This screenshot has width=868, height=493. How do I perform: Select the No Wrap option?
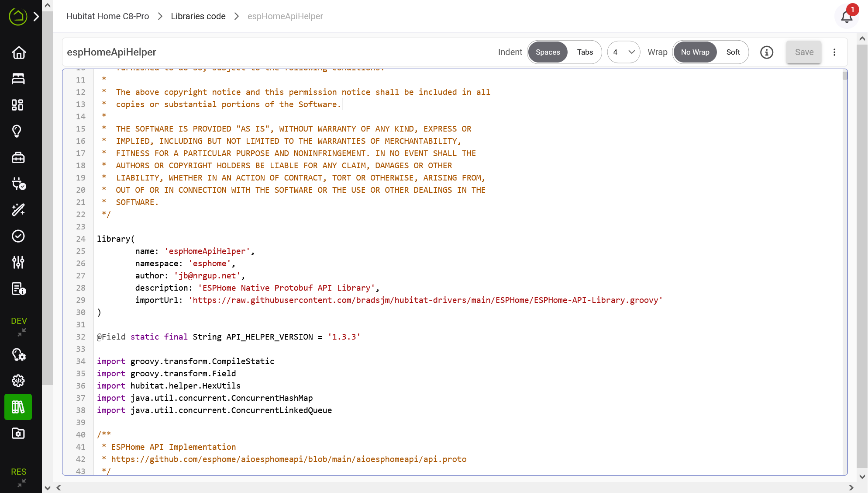pos(695,52)
